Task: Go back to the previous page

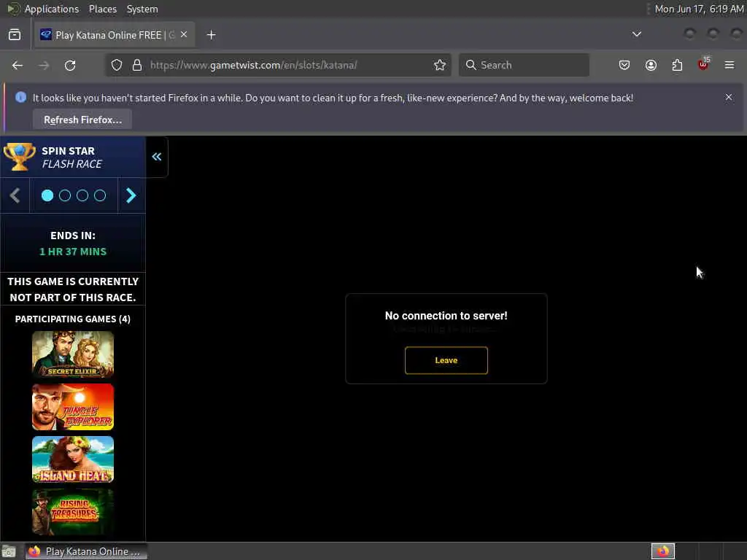Action: (18, 65)
